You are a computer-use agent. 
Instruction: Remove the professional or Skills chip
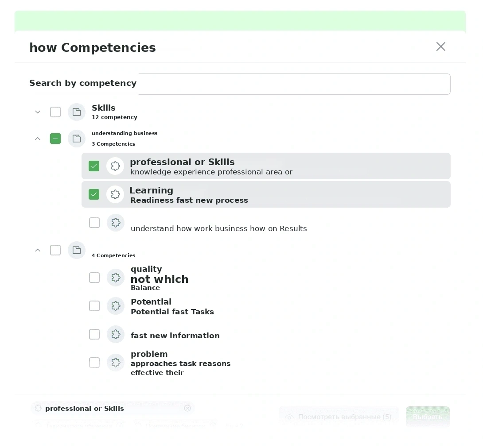187,408
